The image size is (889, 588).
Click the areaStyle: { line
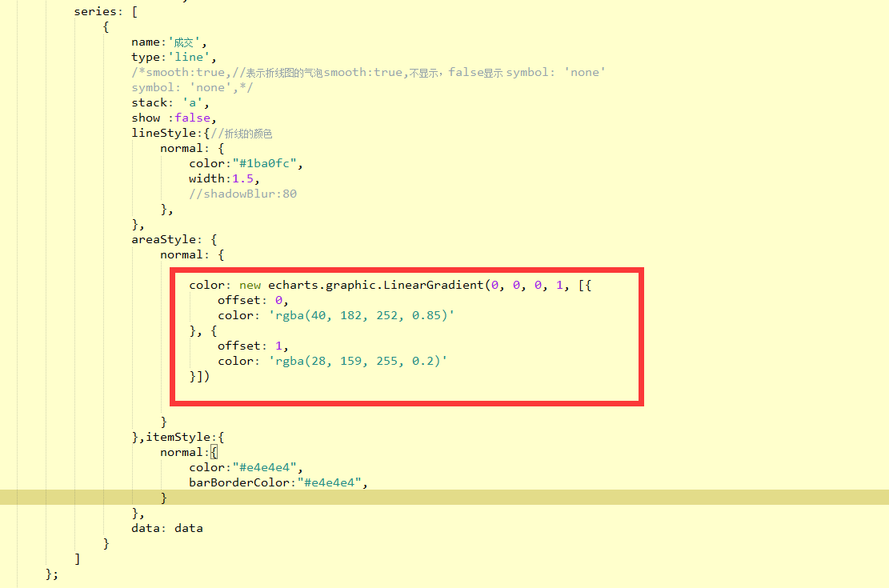174,239
